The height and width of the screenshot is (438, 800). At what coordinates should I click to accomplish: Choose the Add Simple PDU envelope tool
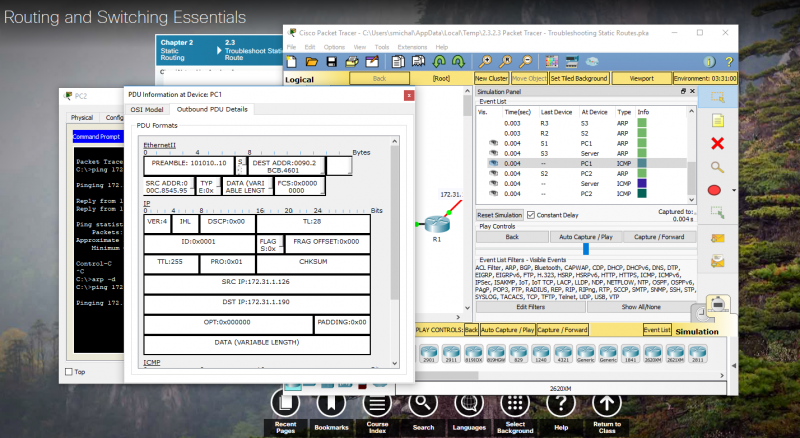(718, 238)
